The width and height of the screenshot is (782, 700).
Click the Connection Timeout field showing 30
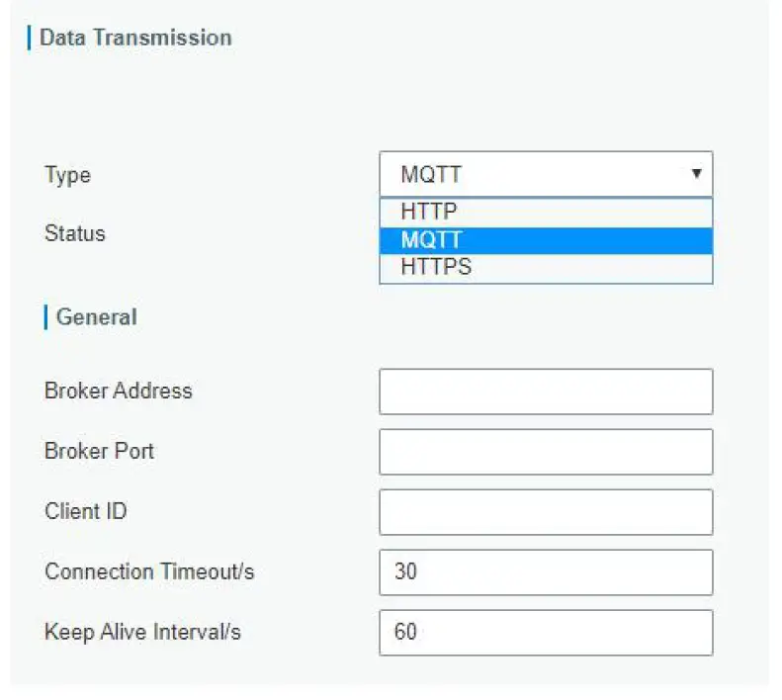coord(546,572)
